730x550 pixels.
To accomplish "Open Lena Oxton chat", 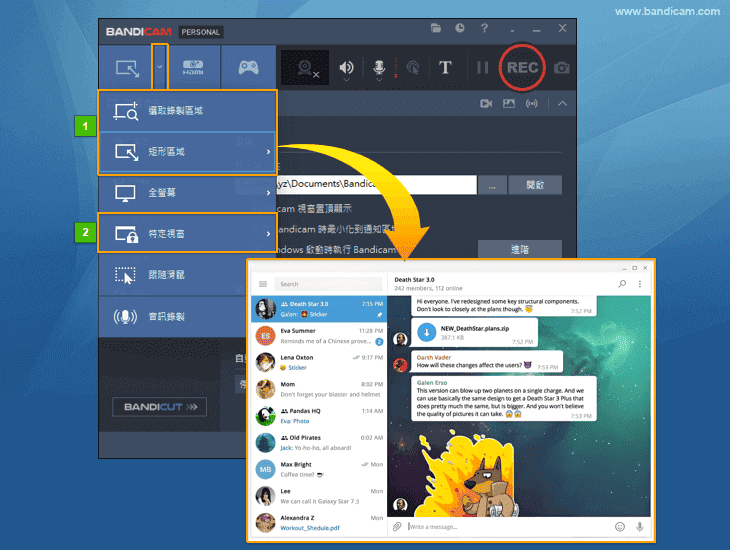I will (x=319, y=362).
